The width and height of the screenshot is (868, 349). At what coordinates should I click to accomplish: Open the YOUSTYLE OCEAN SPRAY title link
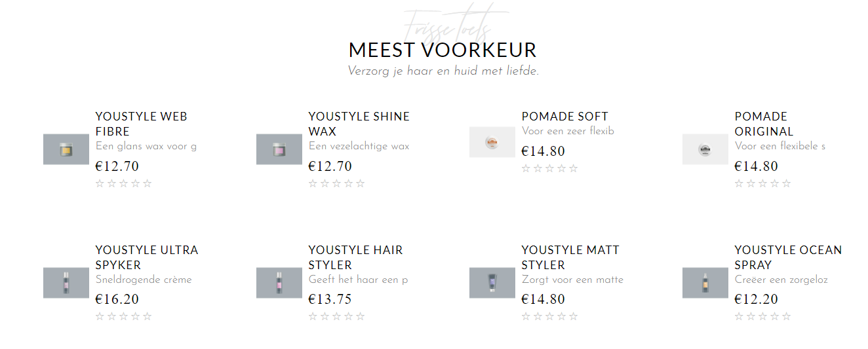(x=788, y=257)
